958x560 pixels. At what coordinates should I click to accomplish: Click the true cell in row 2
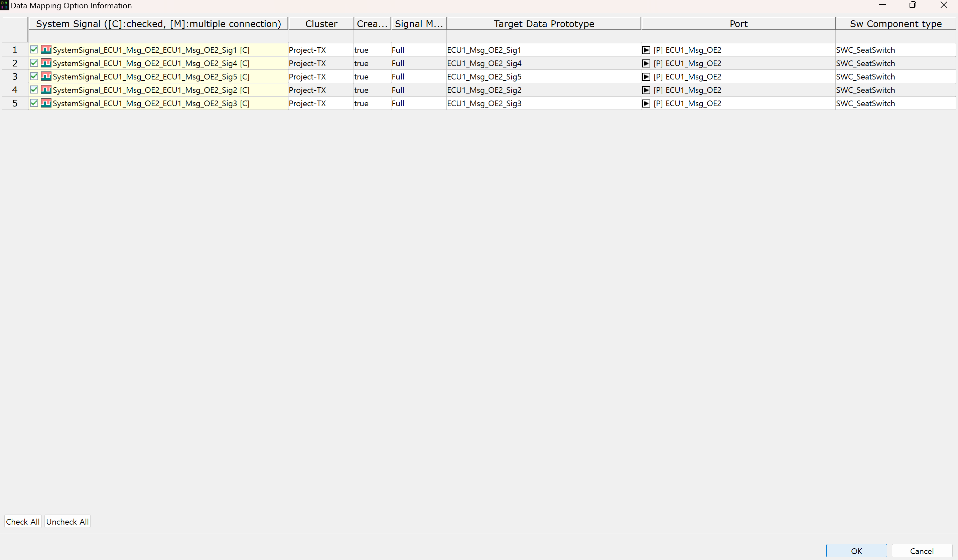[x=372, y=63]
